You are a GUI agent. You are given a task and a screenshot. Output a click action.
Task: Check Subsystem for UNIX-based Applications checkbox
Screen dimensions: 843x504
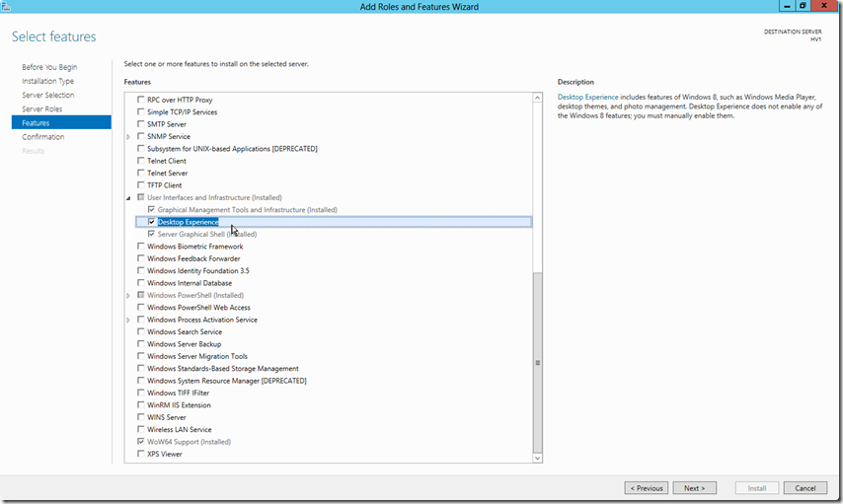[x=141, y=148]
